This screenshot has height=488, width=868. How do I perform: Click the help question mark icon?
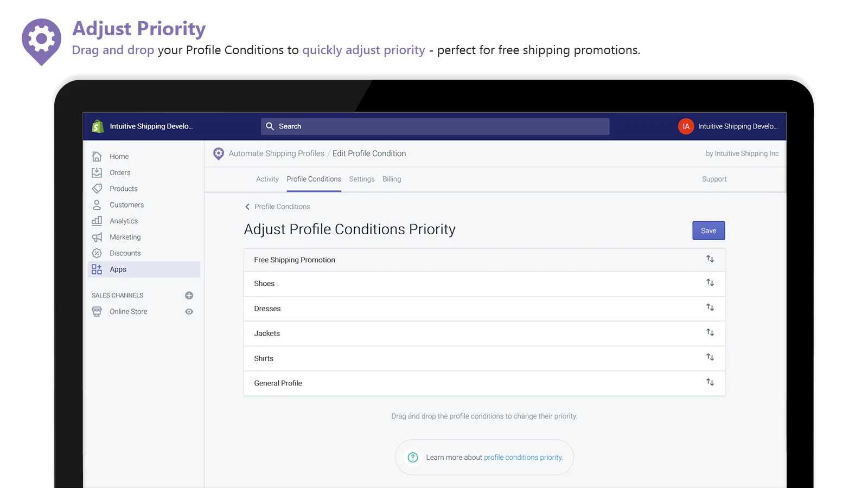pyautogui.click(x=413, y=457)
